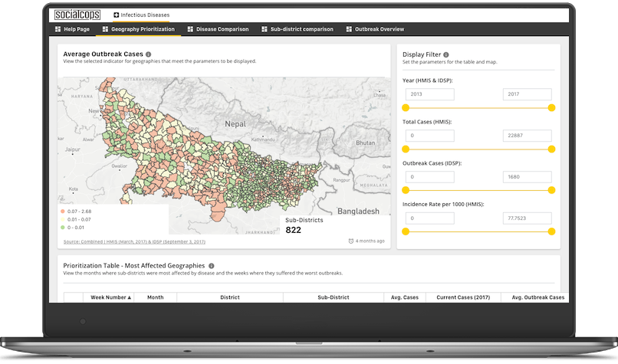This screenshot has height=364, width=618.
Task: Click the Nepal label on the map
Action: pyautogui.click(x=235, y=124)
